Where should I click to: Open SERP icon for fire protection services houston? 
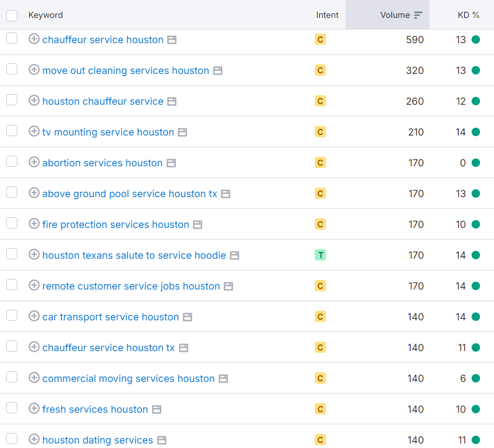[198, 225]
